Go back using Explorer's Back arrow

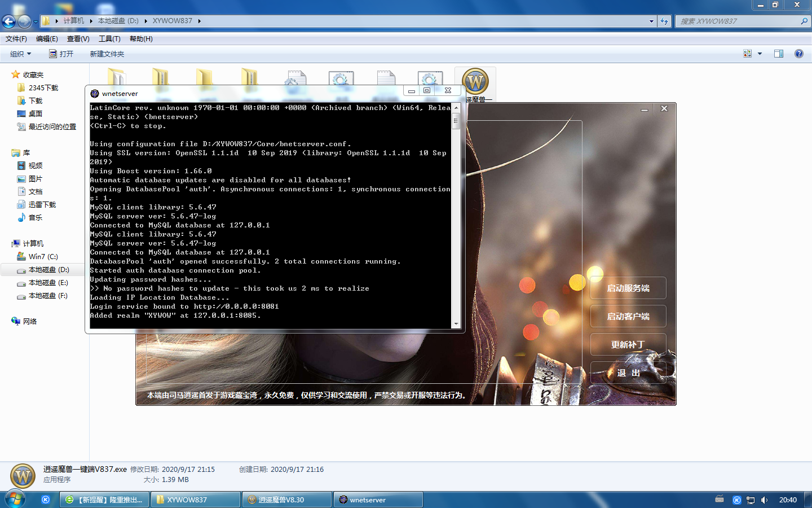point(8,21)
